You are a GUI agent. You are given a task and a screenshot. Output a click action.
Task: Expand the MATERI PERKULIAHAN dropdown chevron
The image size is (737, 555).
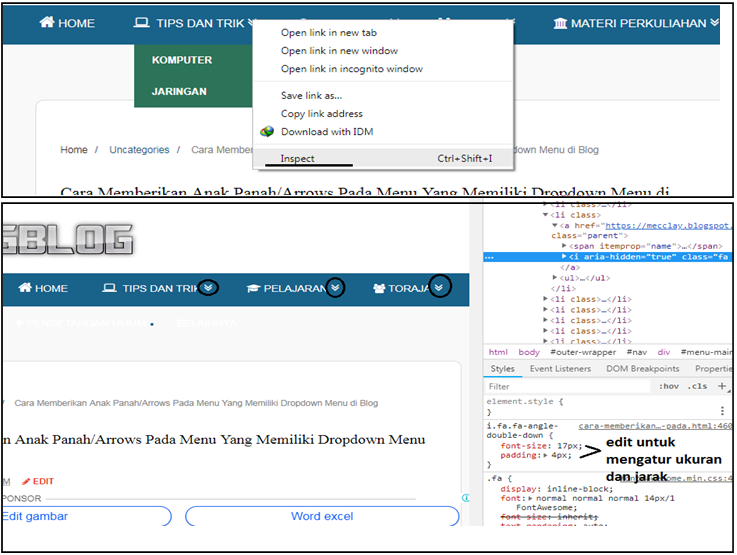click(x=714, y=22)
